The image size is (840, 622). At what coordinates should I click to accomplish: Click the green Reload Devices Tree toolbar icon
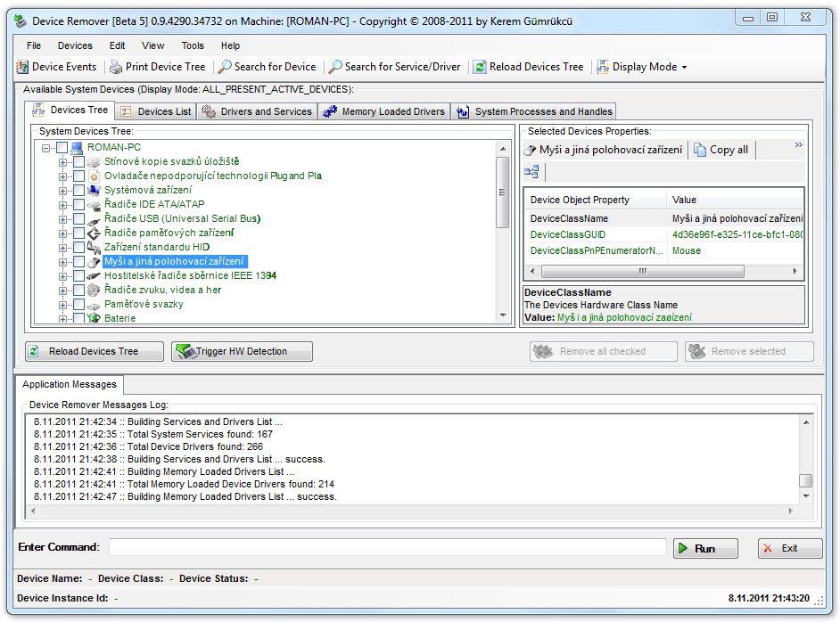[x=480, y=67]
